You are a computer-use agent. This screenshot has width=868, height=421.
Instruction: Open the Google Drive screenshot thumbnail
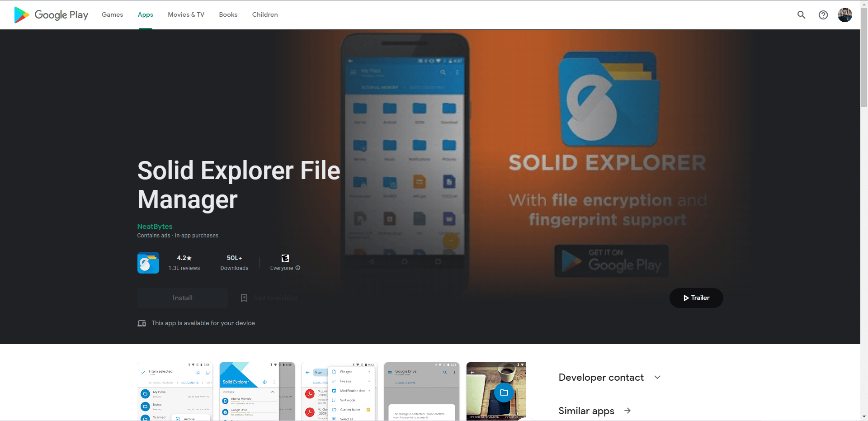click(x=421, y=391)
